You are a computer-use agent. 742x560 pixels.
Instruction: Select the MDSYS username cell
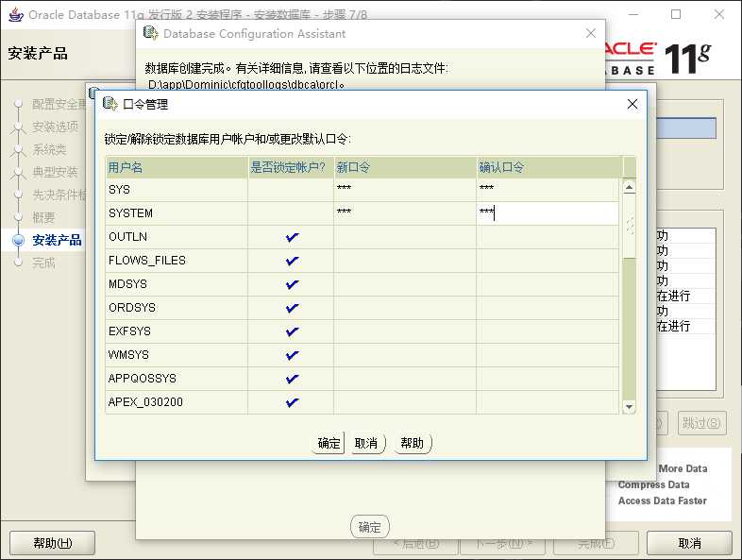177,284
